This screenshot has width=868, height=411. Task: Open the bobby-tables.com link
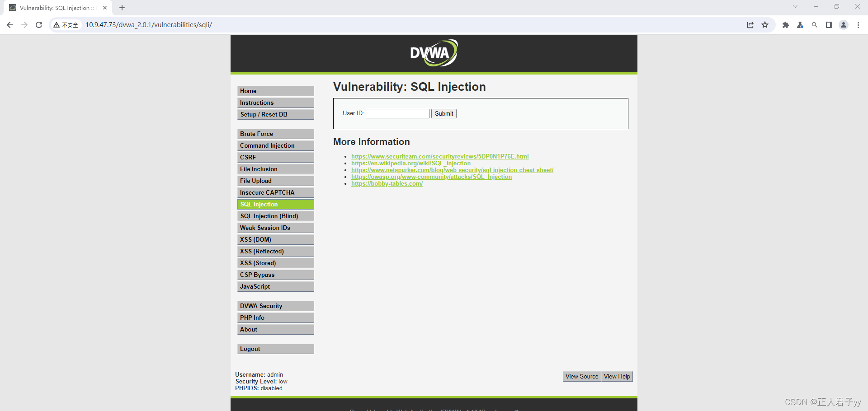pyautogui.click(x=387, y=183)
